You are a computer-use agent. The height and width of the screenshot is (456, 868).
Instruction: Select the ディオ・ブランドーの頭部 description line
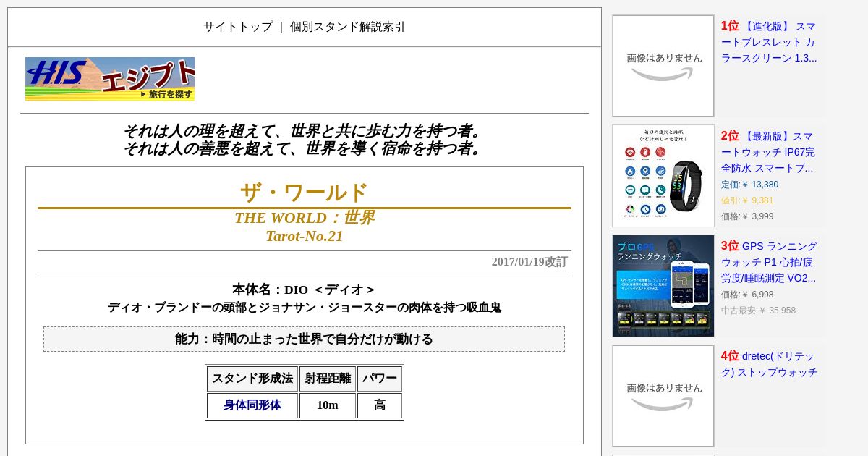(x=305, y=308)
